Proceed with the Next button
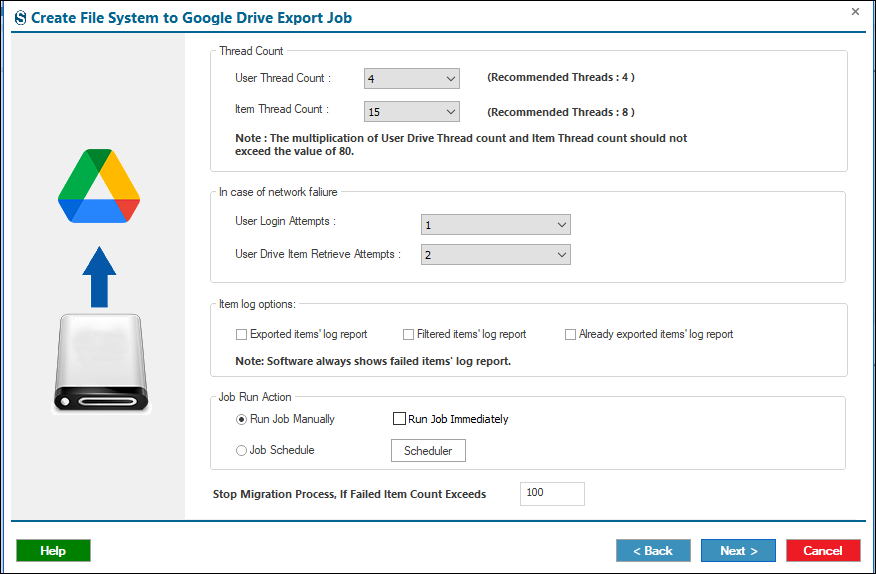This screenshot has width=876, height=574. point(738,551)
